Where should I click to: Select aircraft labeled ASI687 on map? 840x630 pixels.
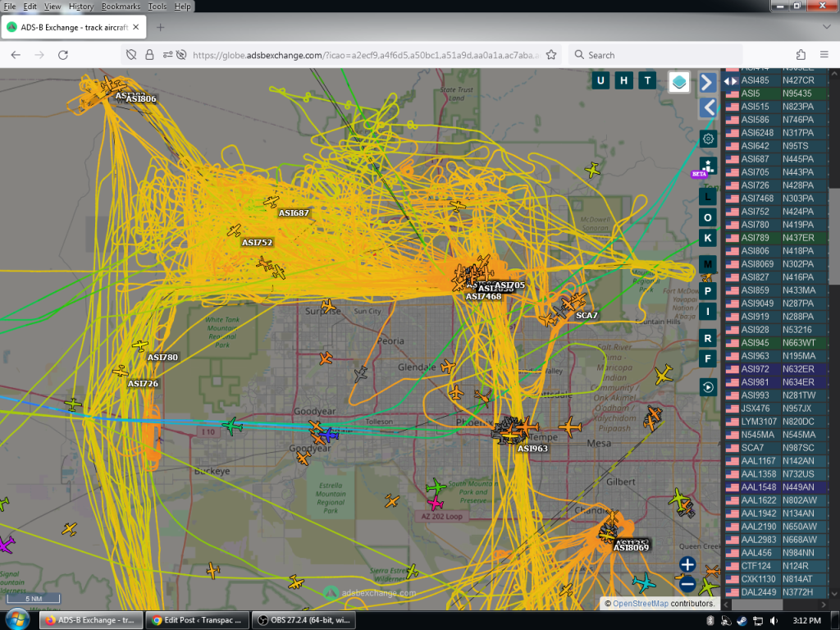point(272,202)
